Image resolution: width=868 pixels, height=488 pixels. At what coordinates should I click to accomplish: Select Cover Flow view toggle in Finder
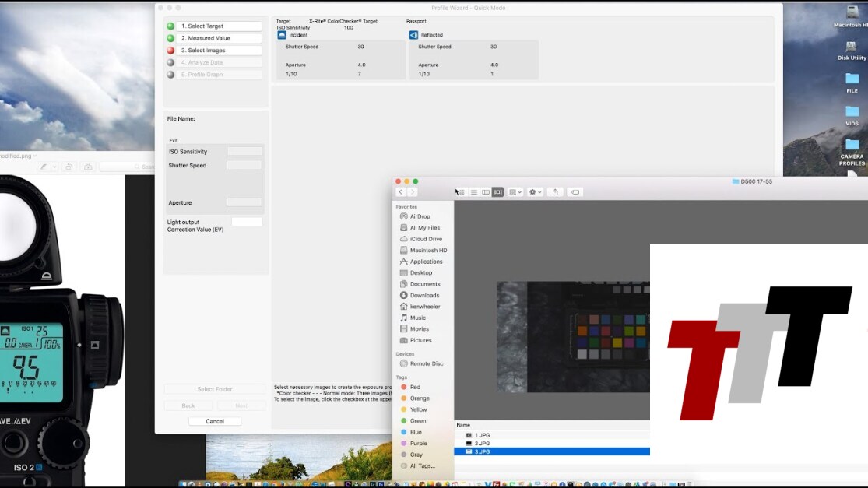pyautogui.click(x=497, y=192)
